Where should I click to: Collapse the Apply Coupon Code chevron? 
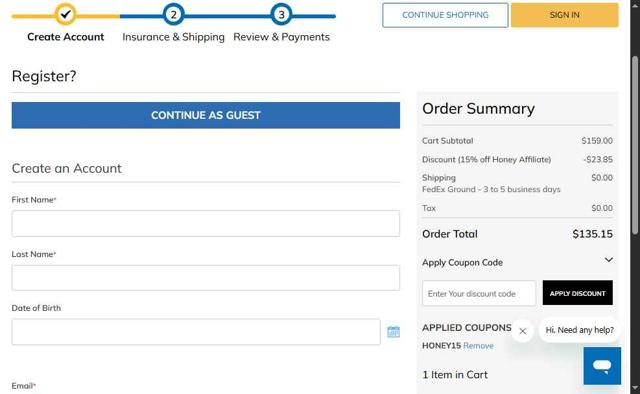coord(608,260)
